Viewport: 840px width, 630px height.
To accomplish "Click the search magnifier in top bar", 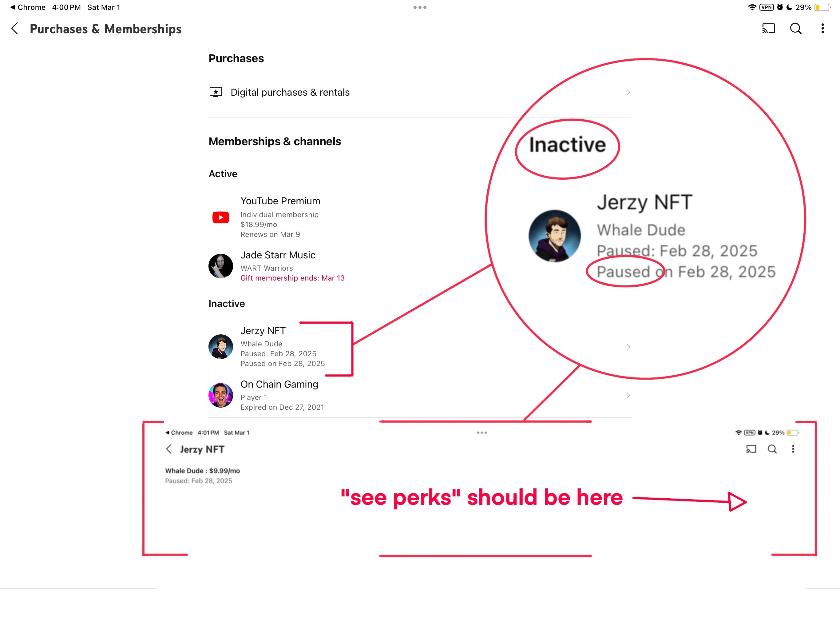I will tap(795, 29).
